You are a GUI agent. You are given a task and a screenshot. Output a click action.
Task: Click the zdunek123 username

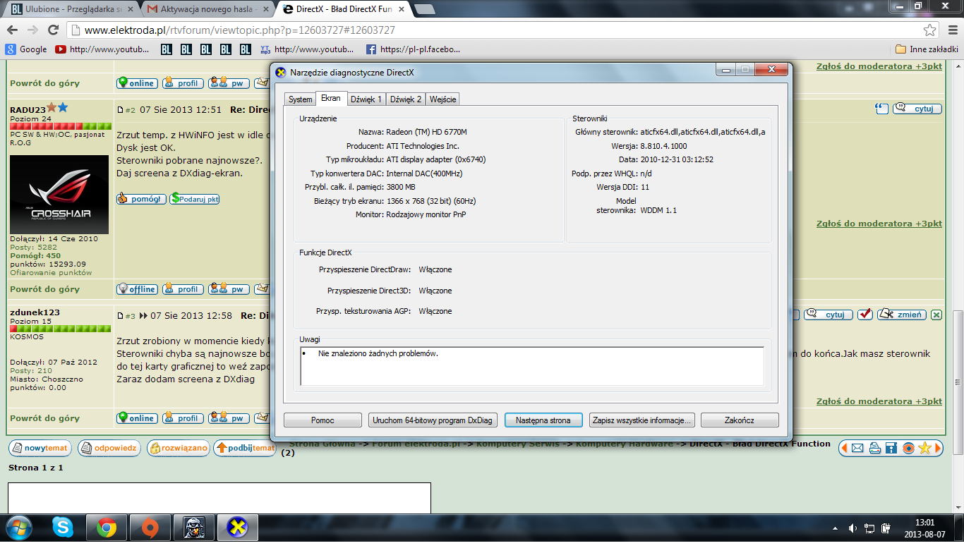tap(35, 312)
